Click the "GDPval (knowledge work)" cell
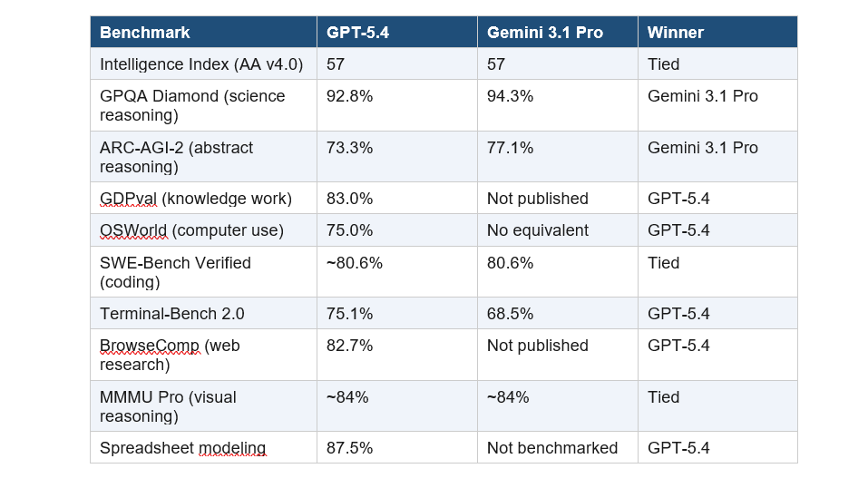The width and height of the screenshot is (868, 488). tap(196, 199)
